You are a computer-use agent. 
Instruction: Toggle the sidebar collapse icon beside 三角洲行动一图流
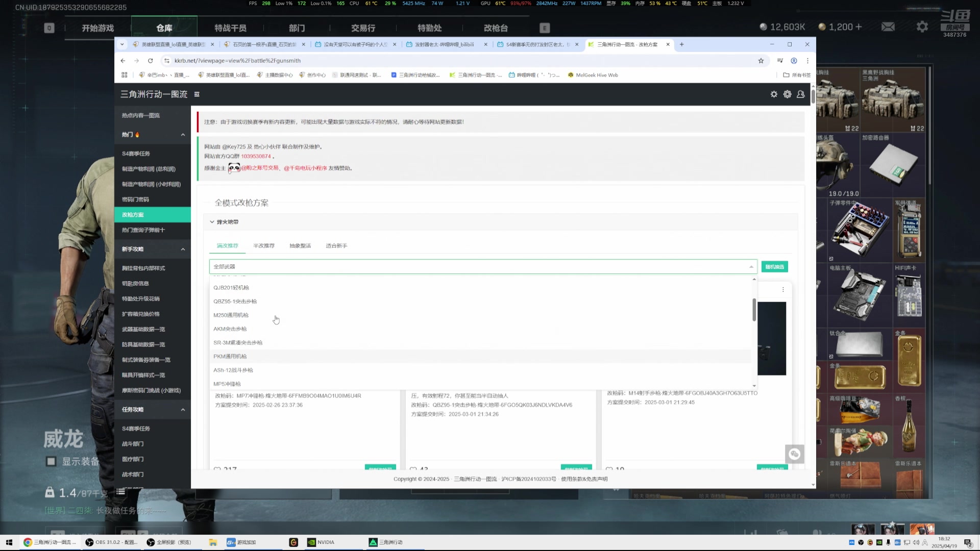click(x=197, y=94)
